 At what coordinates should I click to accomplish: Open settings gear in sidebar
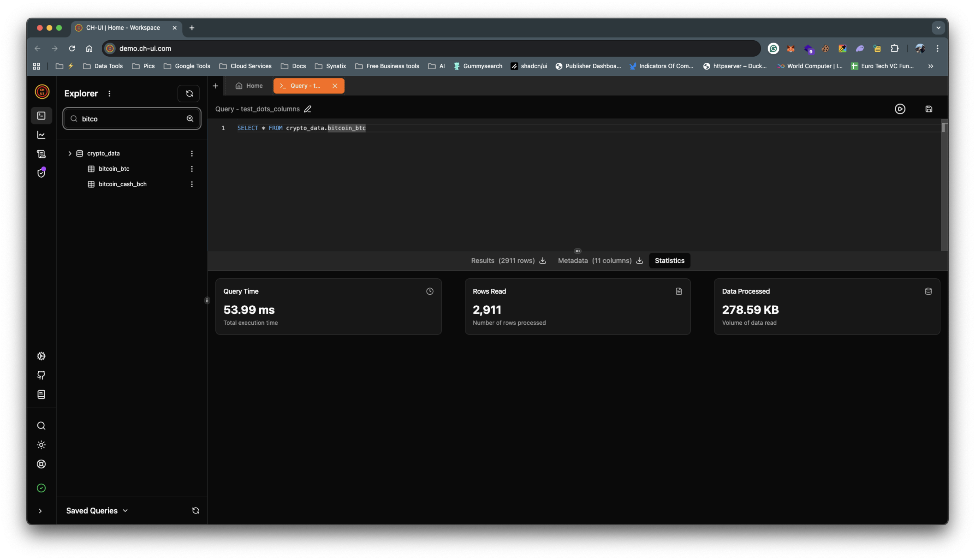click(41, 356)
